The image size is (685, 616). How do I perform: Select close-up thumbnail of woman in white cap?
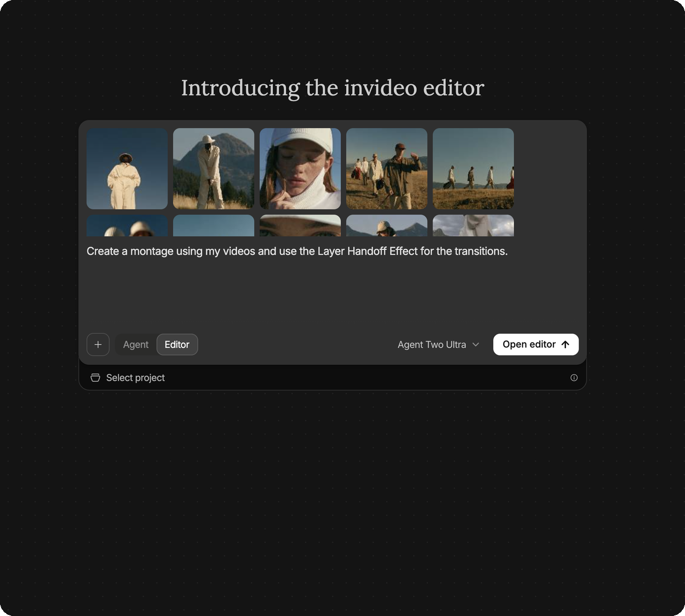(x=300, y=169)
